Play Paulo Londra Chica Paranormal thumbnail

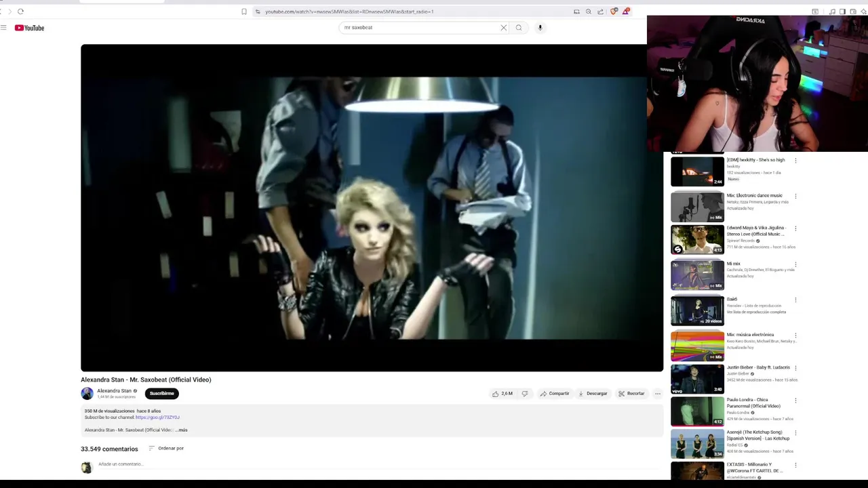[x=697, y=411]
